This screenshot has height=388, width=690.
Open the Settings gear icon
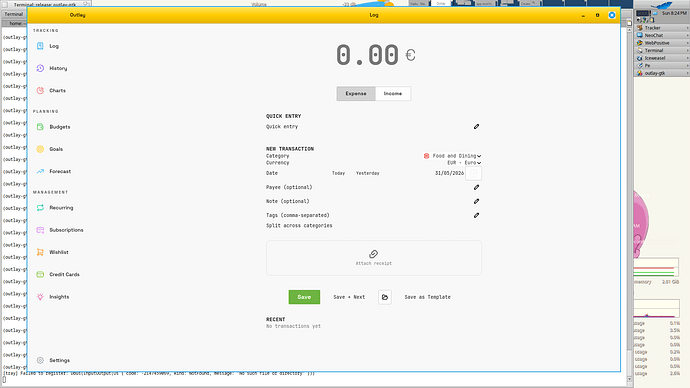point(40,360)
